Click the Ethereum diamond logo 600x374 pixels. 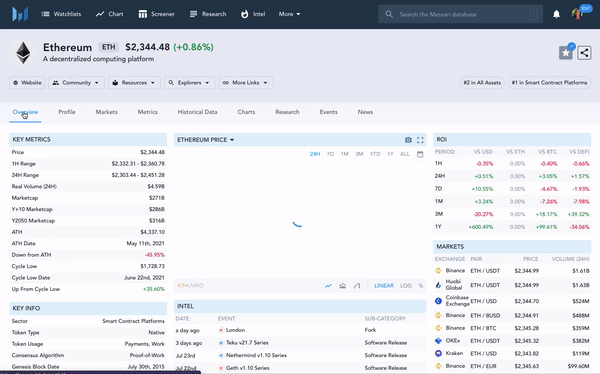pos(23,53)
